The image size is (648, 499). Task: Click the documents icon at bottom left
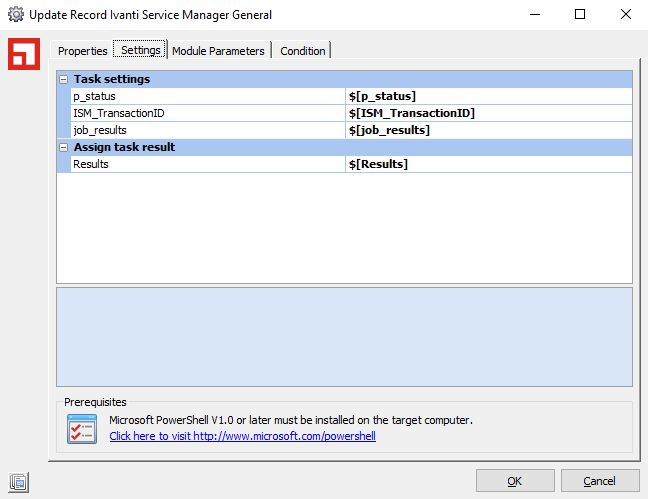19,482
